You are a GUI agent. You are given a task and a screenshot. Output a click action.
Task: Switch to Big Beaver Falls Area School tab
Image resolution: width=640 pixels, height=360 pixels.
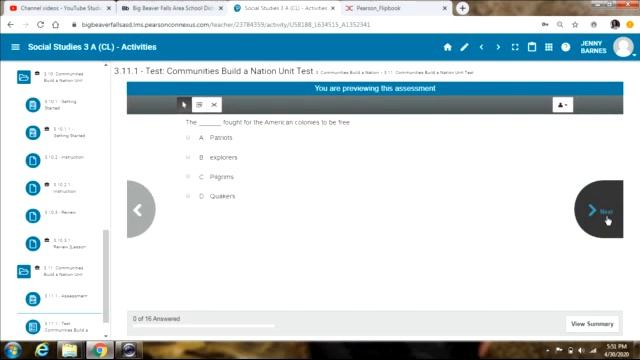coord(172,8)
